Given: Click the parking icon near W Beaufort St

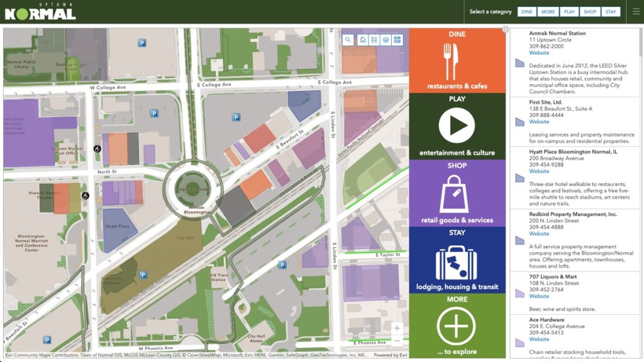Looking at the screenshot, I should [47, 340].
